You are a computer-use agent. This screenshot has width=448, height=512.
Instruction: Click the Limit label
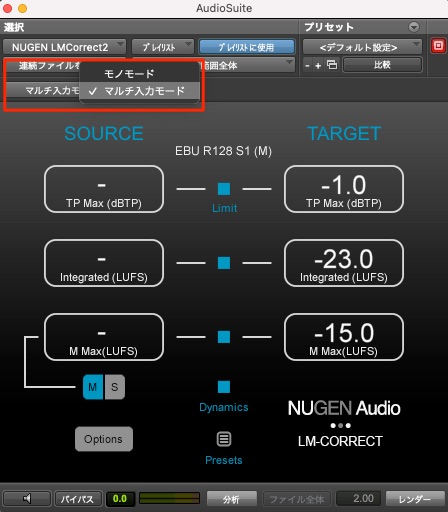tap(224, 208)
